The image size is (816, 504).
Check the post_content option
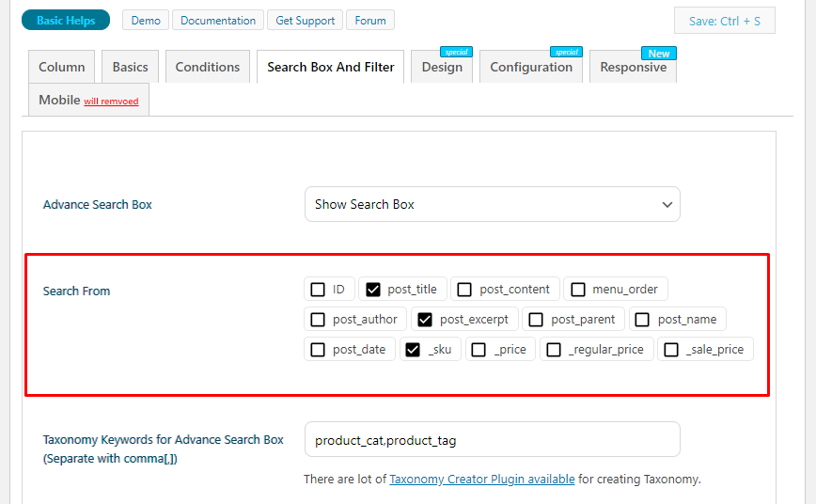tap(464, 290)
